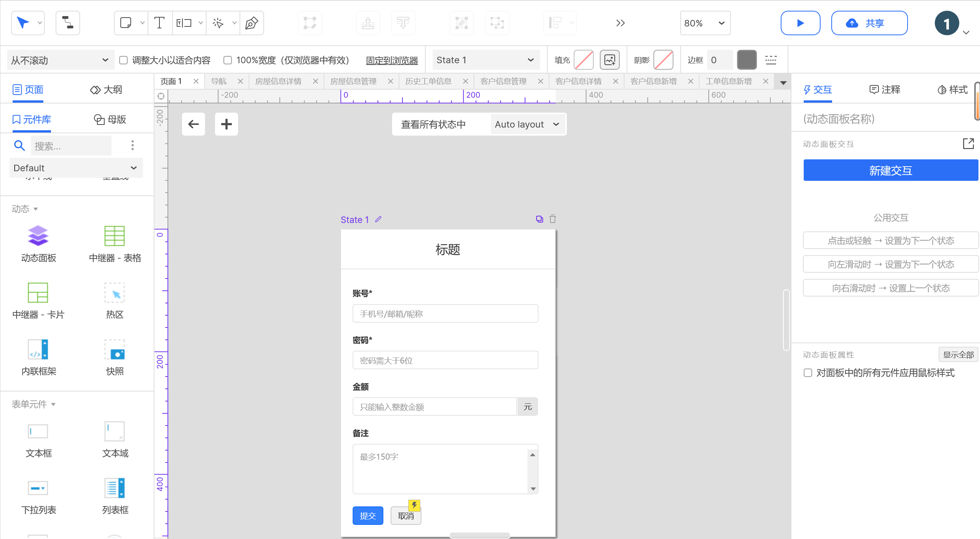Open the 房屋信息管理 page tab

(353, 81)
